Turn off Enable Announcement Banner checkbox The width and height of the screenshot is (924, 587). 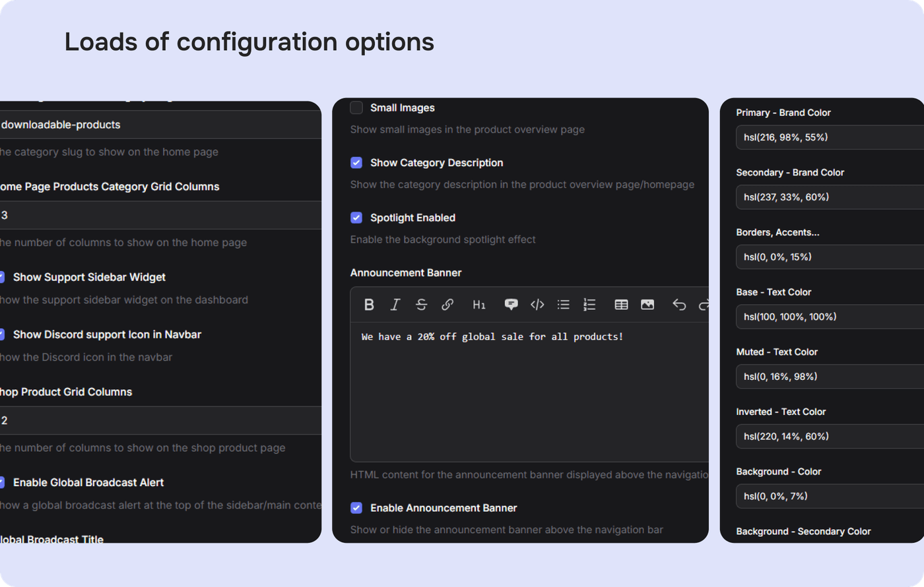[356, 508]
